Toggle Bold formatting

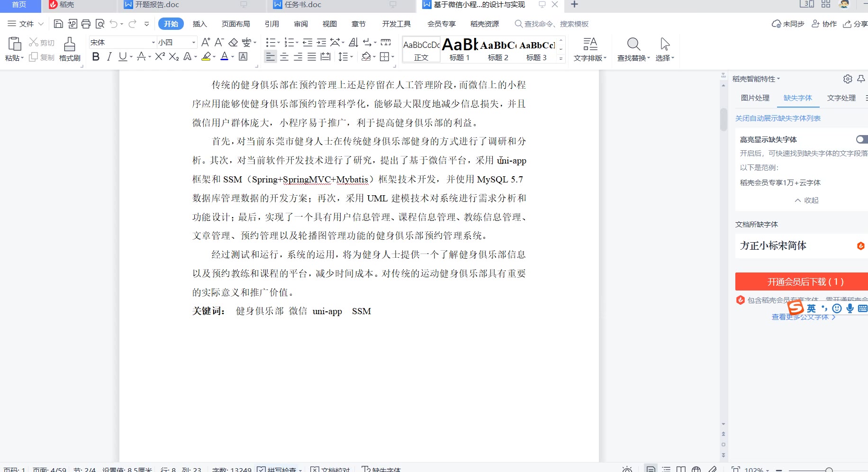tap(96, 56)
